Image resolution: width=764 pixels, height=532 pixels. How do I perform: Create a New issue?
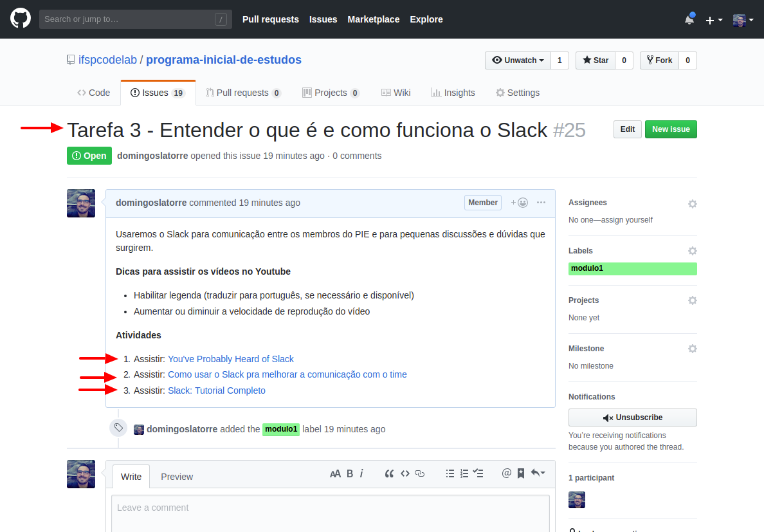[671, 129]
